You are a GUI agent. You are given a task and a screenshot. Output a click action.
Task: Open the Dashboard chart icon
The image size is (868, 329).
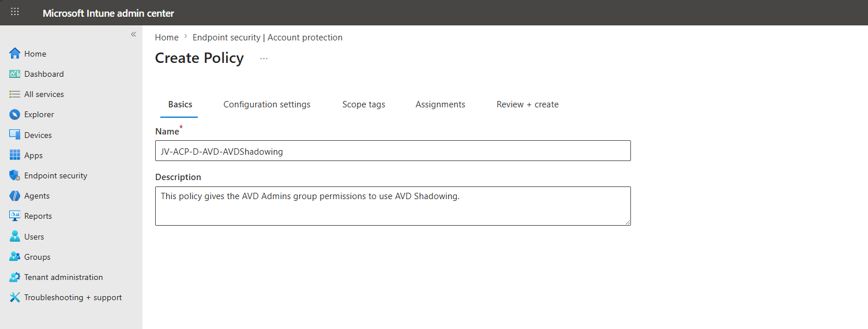pos(15,74)
